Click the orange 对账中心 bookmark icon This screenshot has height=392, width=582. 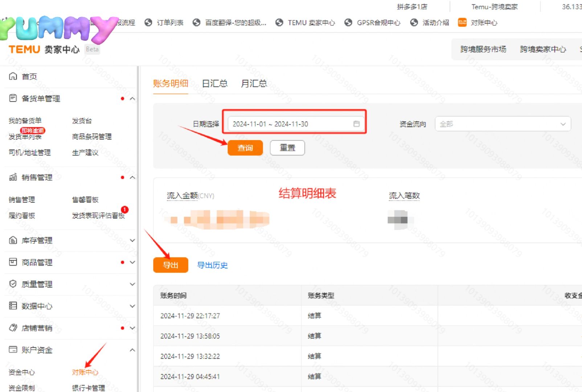tap(462, 23)
